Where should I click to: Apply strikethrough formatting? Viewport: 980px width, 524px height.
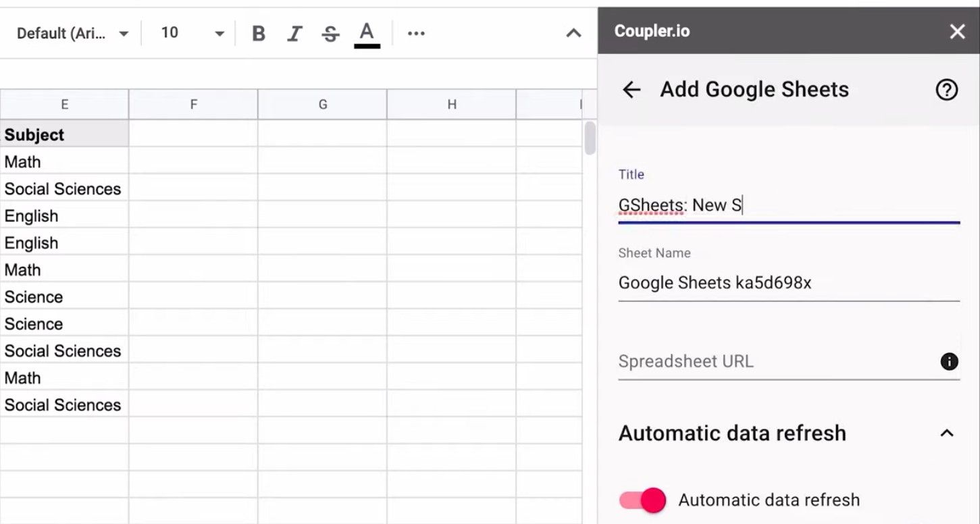(330, 33)
